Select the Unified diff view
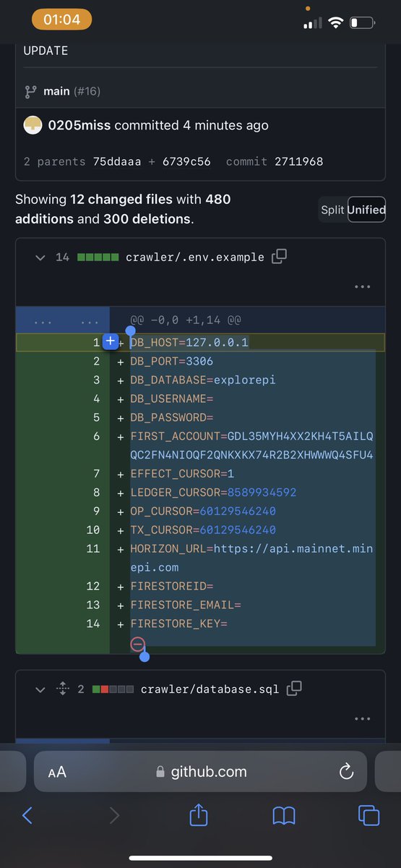401x868 pixels. point(366,210)
